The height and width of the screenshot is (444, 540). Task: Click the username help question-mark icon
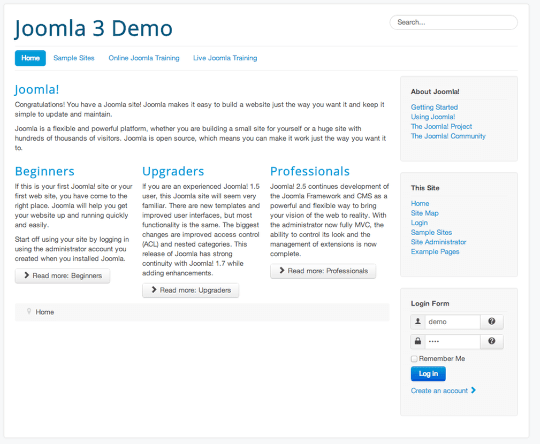pyautogui.click(x=491, y=321)
